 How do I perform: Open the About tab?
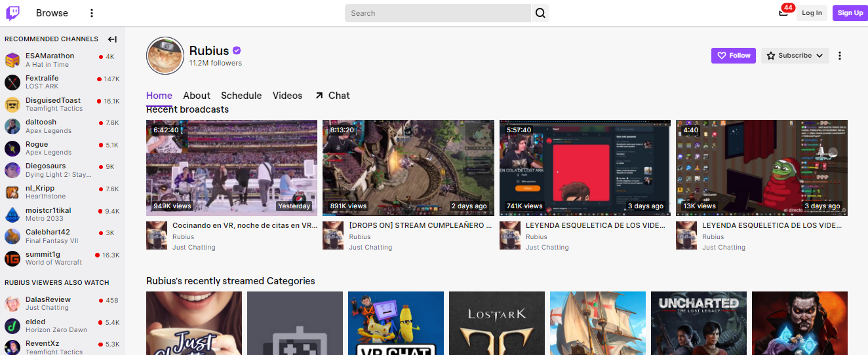(x=197, y=96)
